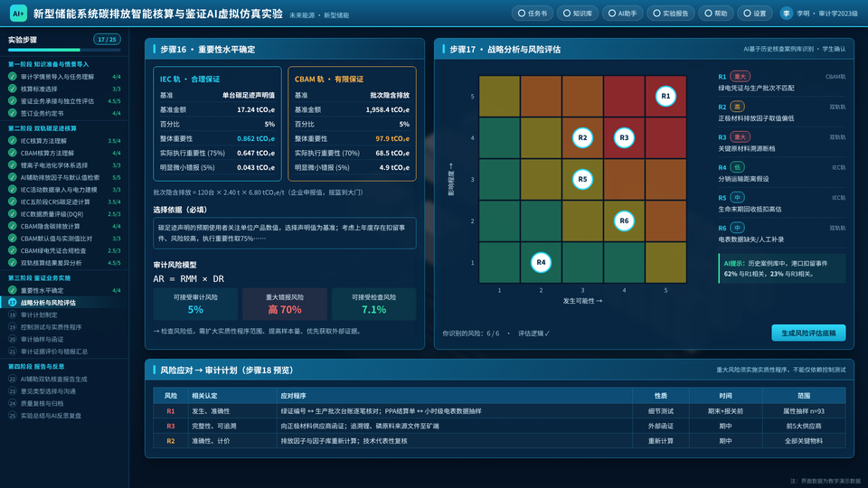Image resolution: width=868 pixels, height=488 pixels.
Task: Open the 帮助 help menu
Action: [715, 14]
